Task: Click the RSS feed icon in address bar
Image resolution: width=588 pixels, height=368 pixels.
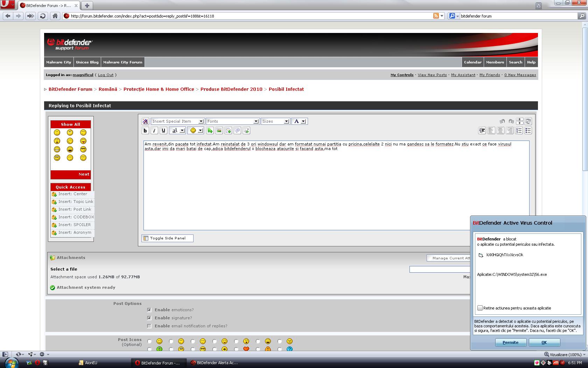Action: click(x=436, y=16)
